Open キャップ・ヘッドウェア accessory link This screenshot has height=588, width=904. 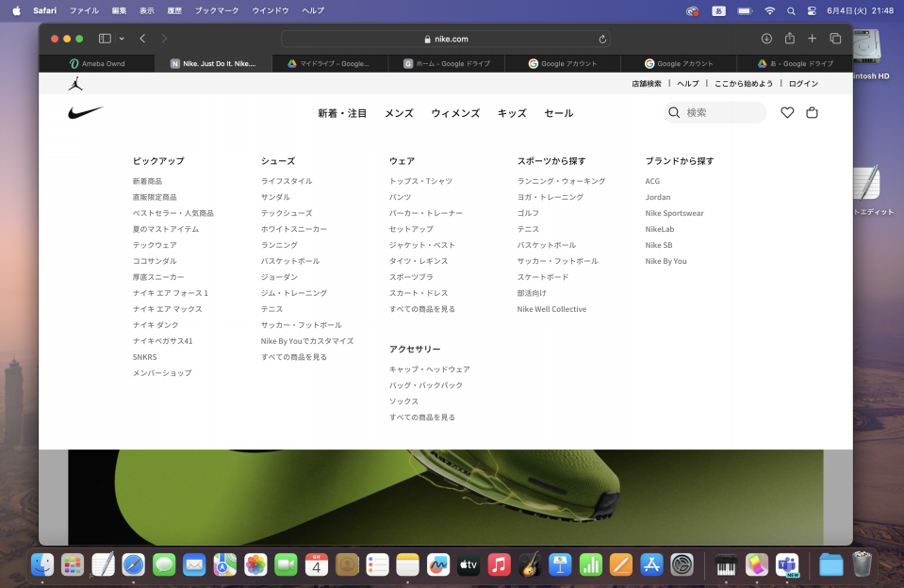(430, 369)
